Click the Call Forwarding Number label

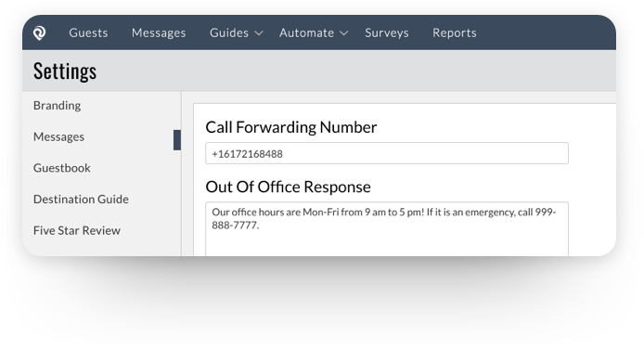(290, 127)
